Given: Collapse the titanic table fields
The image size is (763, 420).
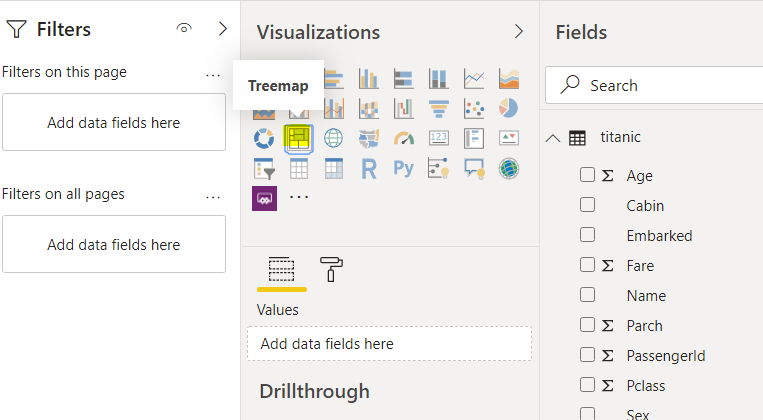Looking at the screenshot, I should tap(553, 138).
